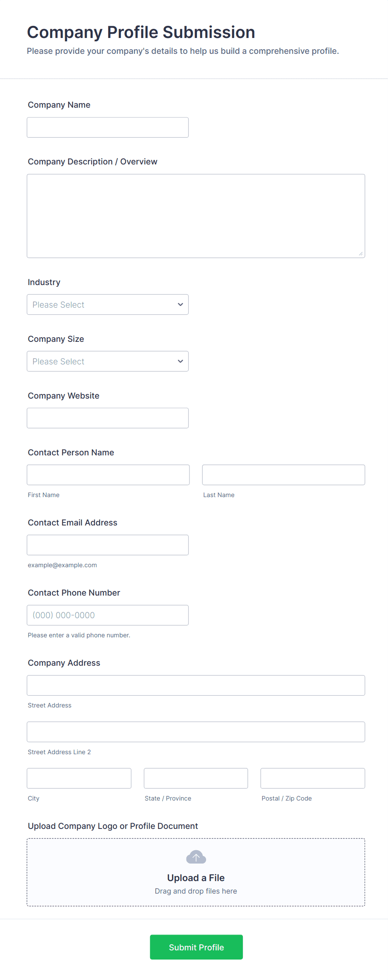Screen dimensions: 388x980
Task: Click the Street Address Line 2 field
Action: (196, 731)
